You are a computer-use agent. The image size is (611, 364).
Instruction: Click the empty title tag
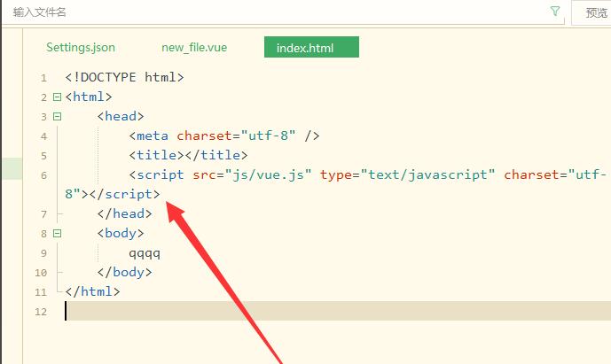click(x=175, y=156)
